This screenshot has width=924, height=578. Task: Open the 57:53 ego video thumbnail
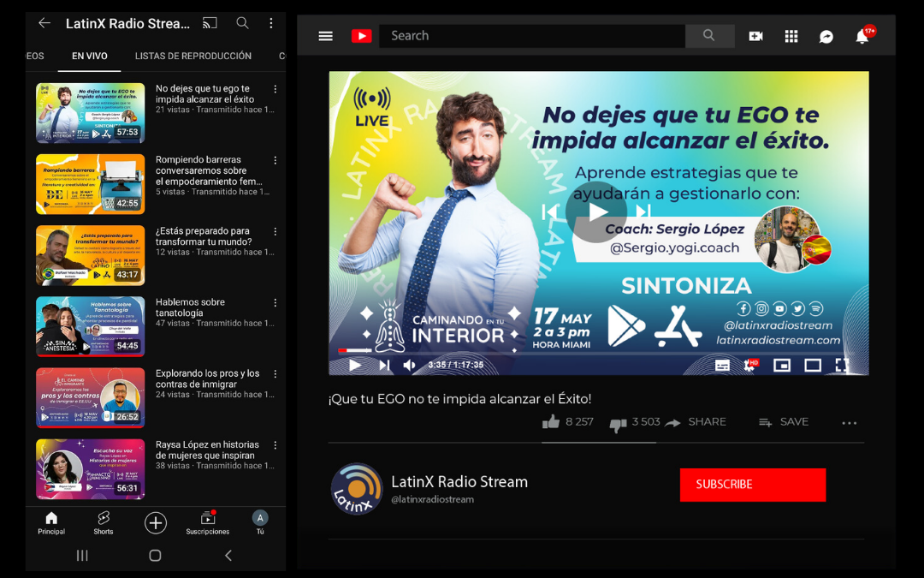click(90, 113)
